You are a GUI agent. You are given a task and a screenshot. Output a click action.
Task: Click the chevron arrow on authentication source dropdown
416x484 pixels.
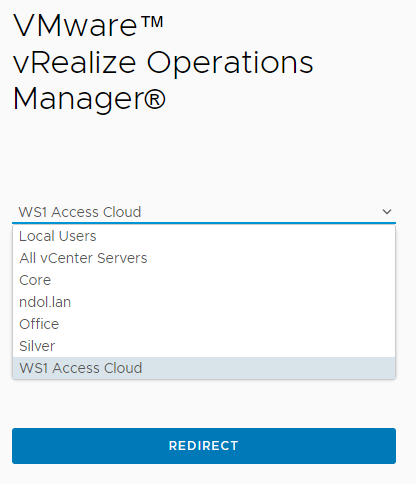pos(387,212)
